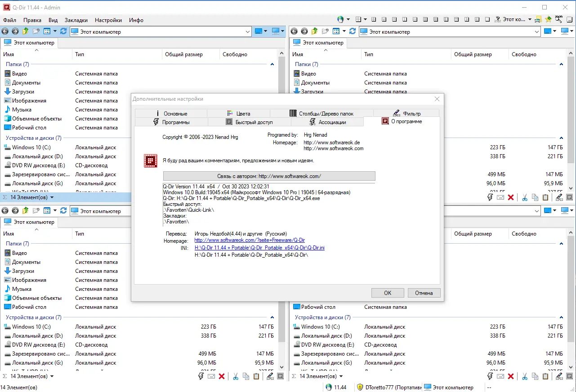Open the top-right pane address dropdown

click(537, 31)
